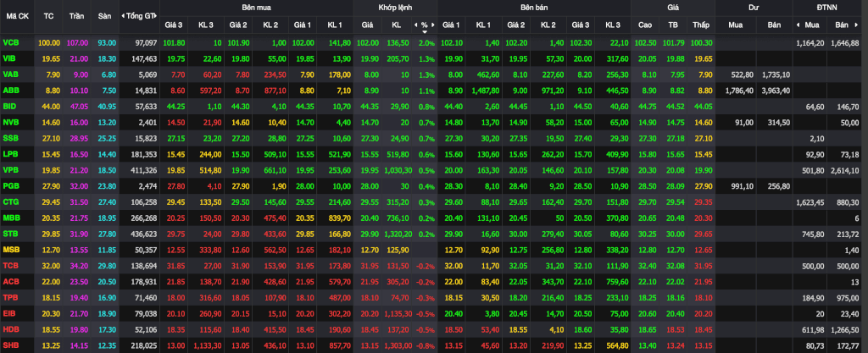Screen dimensions: 868x353
Task: Sort by KL header under Khớp lệnh
Action: pyautogui.click(x=396, y=25)
